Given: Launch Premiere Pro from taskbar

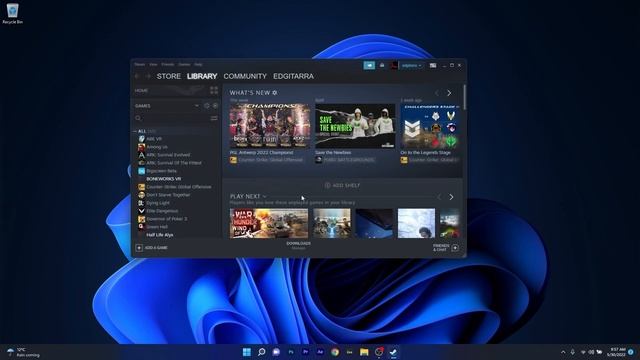Looking at the screenshot, I should [x=305, y=352].
